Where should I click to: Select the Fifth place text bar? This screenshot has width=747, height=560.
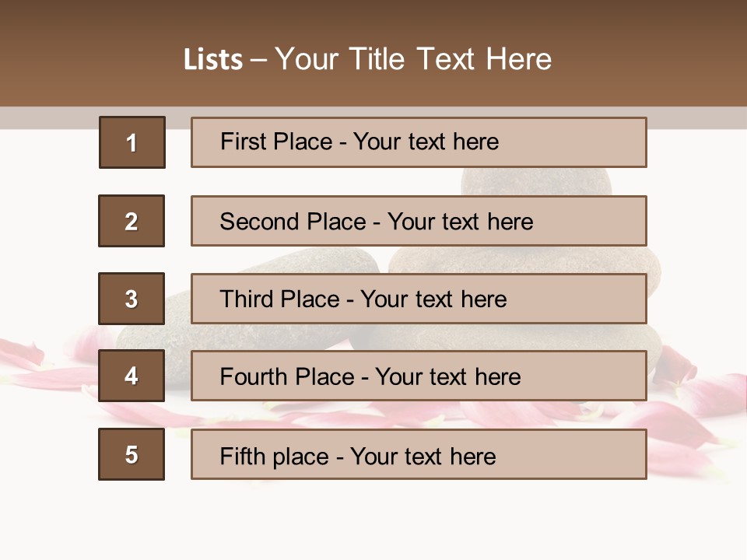419,454
